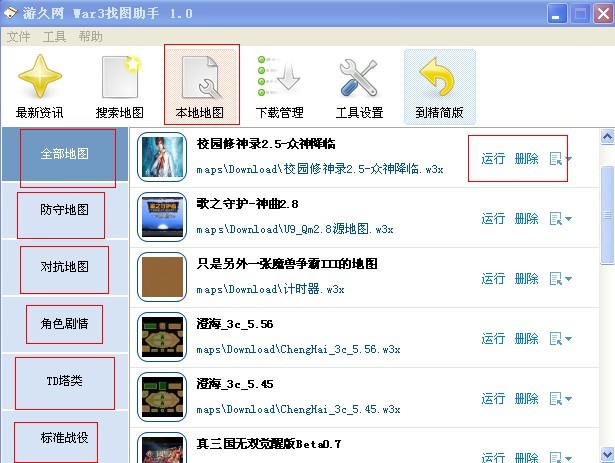Open 工具设置 wrench and screwdriver icon

point(359,77)
